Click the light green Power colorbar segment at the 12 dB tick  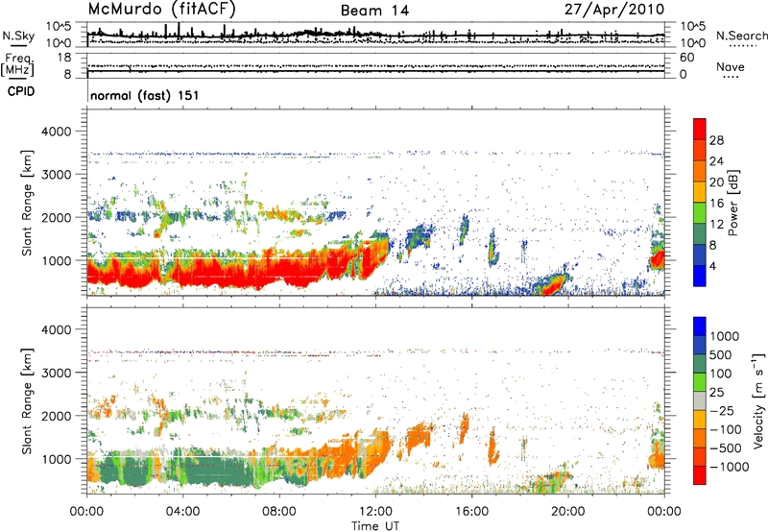click(700, 212)
